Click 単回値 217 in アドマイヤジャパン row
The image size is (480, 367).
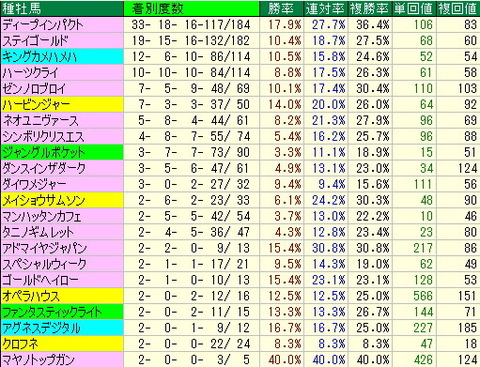pyautogui.click(x=423, y=248)
